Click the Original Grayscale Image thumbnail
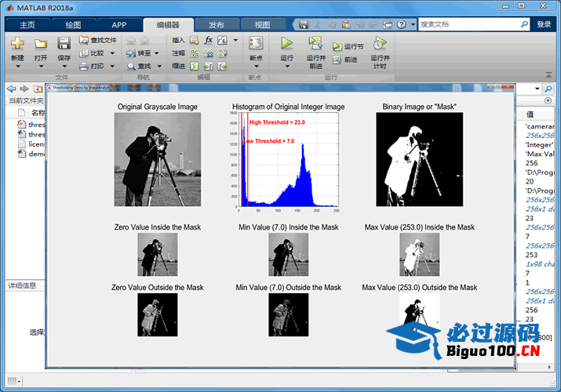Screen dimensions: 561x392 click(158, 159)
